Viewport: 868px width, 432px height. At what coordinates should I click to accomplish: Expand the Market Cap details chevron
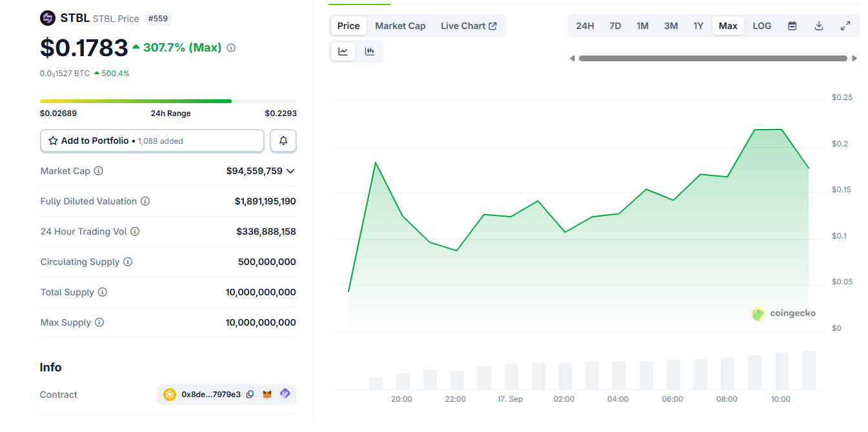290,171
